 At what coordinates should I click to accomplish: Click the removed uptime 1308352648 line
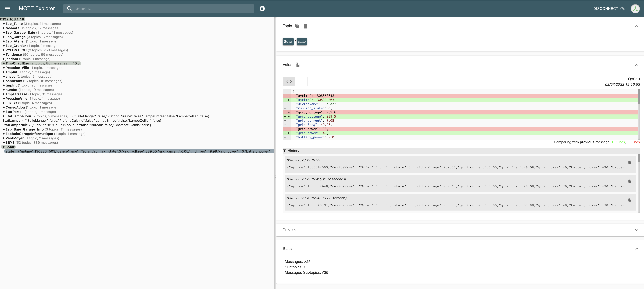[x=460, y=96]
